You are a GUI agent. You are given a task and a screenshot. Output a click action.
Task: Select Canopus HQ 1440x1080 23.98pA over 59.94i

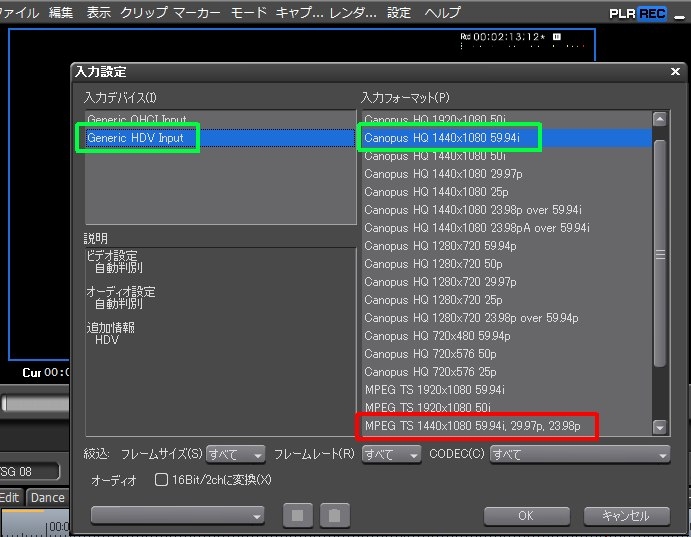507,228
